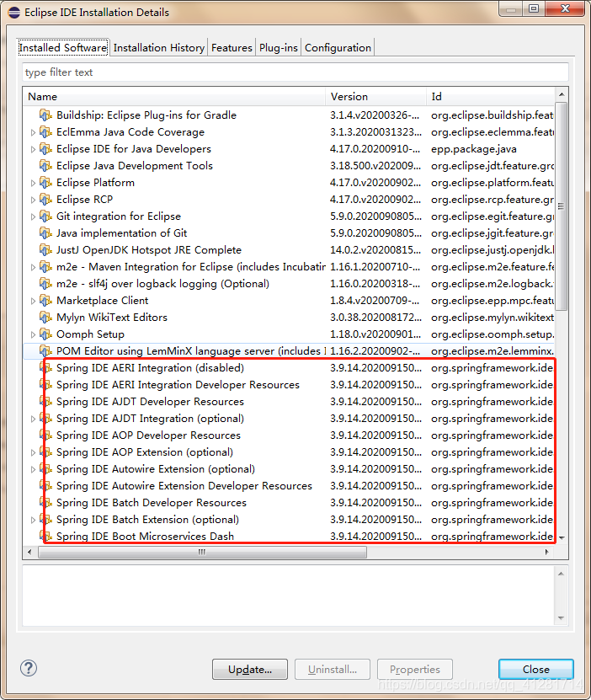This screenshot has height=700, width=591.
Task: Sort list by Name column header
Action: [174, 96]
